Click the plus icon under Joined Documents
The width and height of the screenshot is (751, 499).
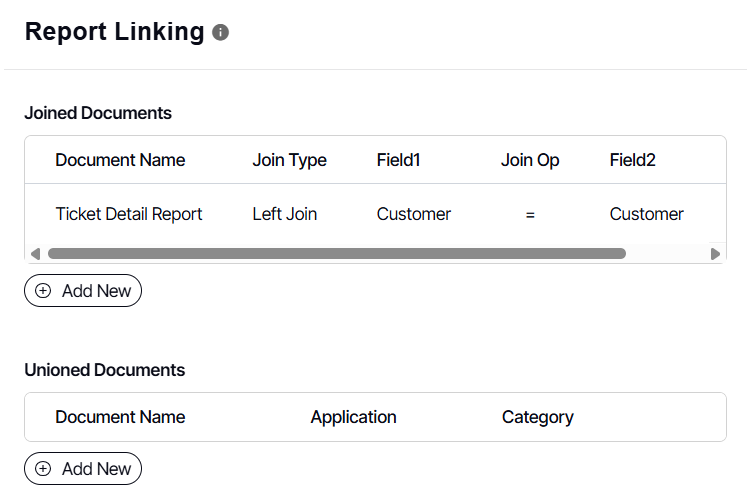(x=43, y=291)
